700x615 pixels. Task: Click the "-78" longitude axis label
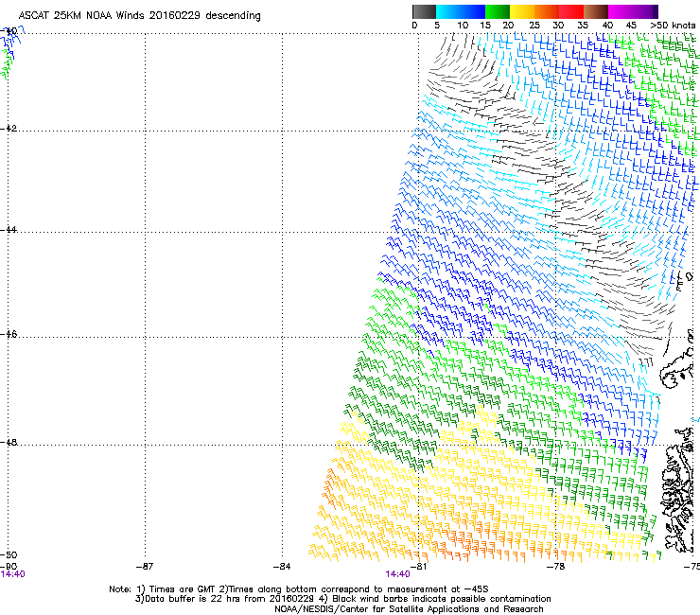click(x=556, y=567)
